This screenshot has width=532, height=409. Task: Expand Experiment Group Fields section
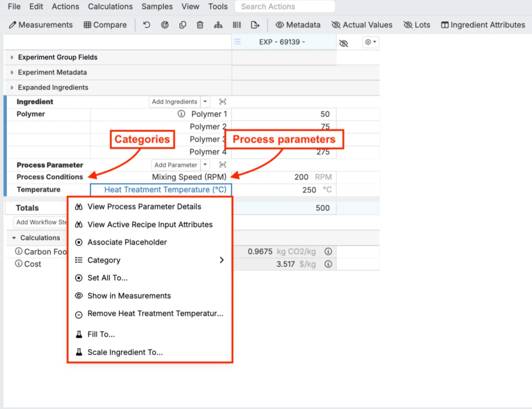pos(12,57)
